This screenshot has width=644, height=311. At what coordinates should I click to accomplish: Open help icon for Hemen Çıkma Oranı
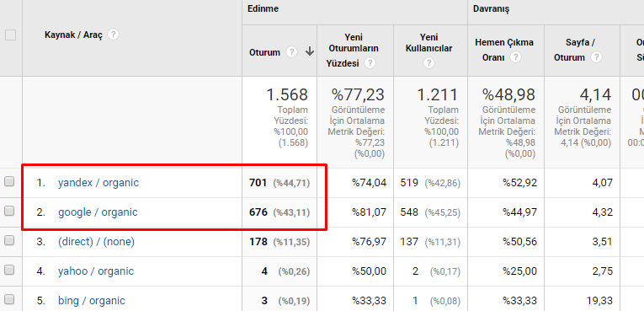516,57
